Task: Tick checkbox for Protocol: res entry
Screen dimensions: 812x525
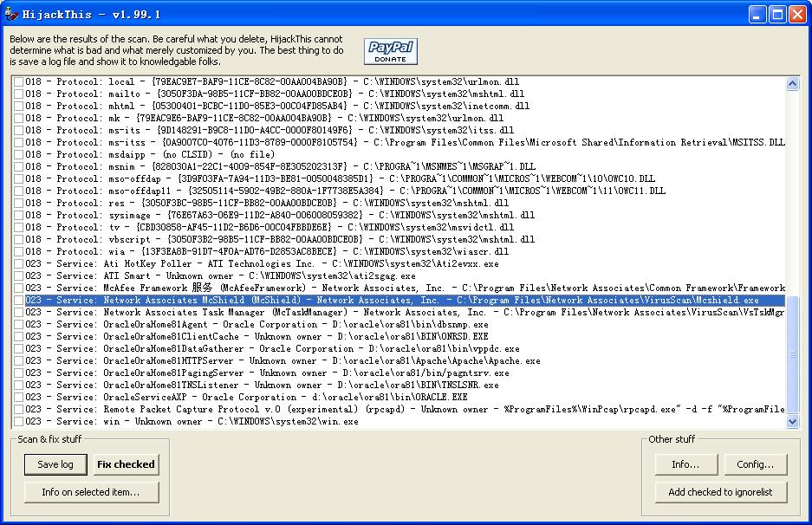Action: [x=19, y=203]
